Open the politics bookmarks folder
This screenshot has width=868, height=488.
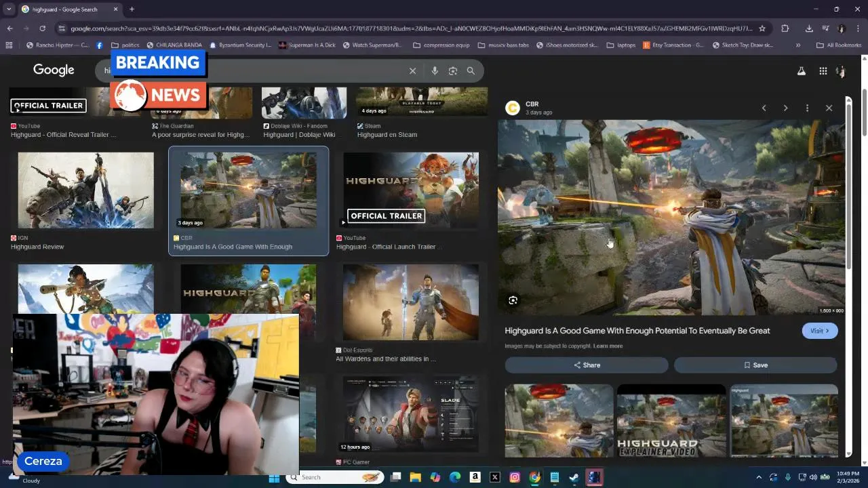[125, 45]
